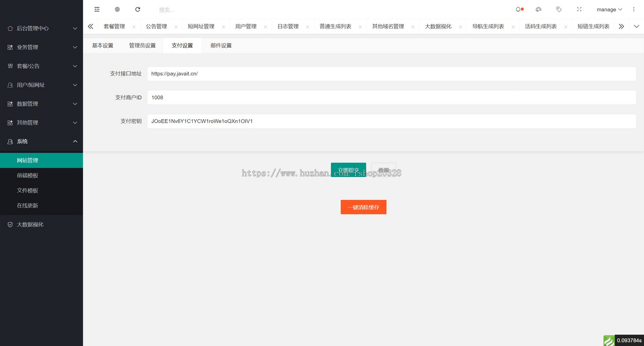Click the 套餐/公告 sidebar icon
This screenshot has height=346, width=644.
(x=10, y=66)
